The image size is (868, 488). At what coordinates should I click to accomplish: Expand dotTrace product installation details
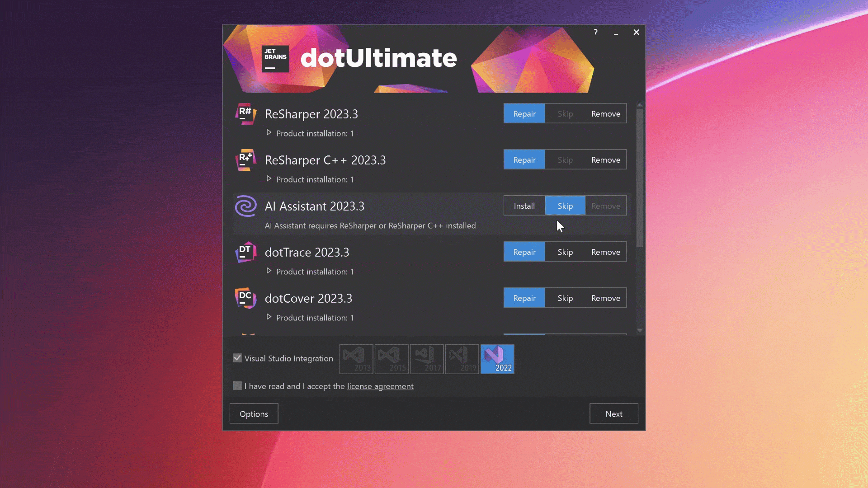tap(269, 271)
